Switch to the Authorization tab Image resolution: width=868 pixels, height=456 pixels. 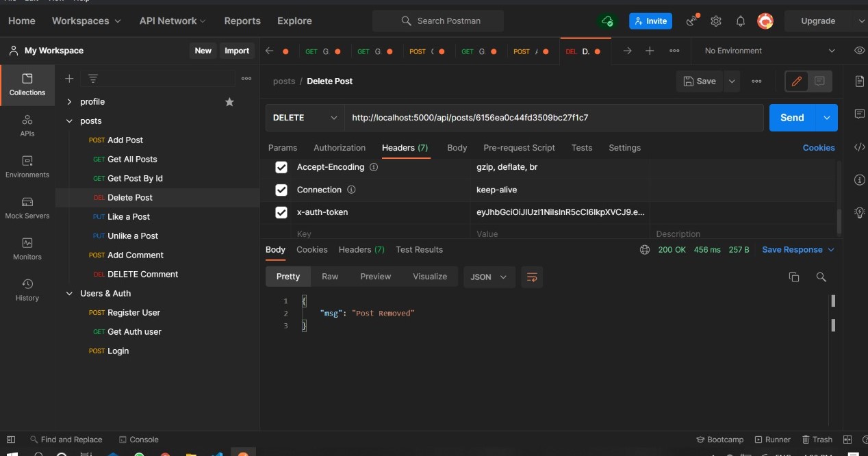tap(340, 148)
